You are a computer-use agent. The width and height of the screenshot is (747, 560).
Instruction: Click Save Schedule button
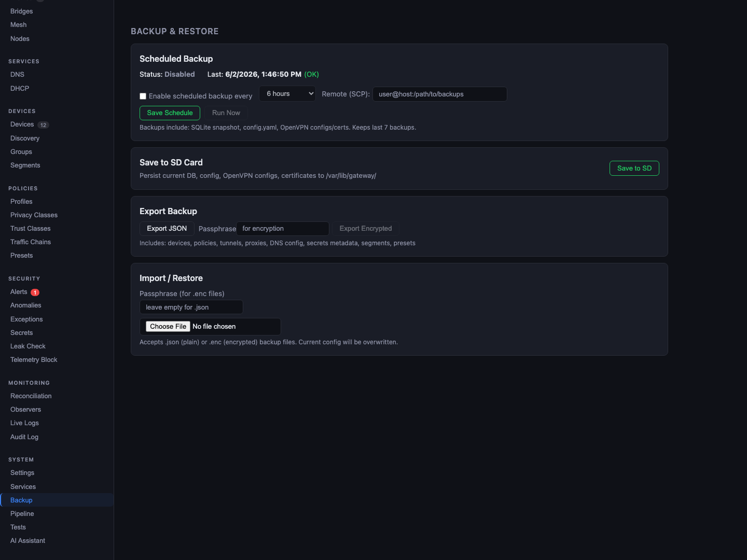(170, 113)
